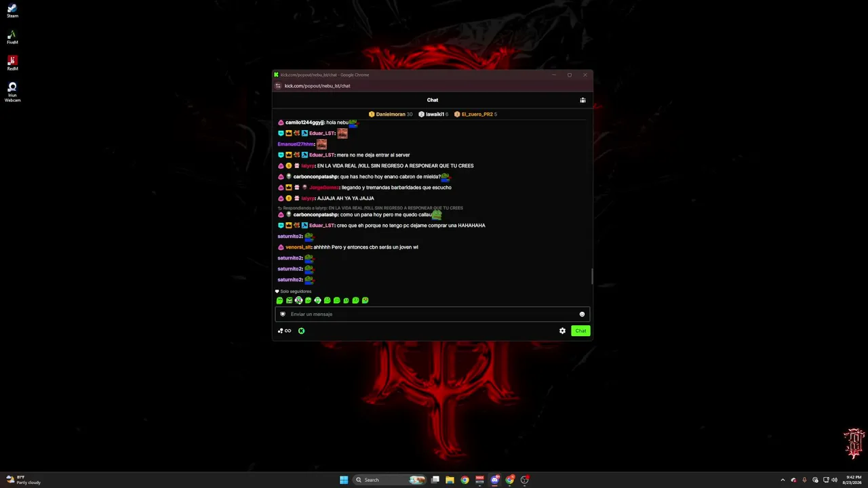Open the emote picker in message box

(x=582, y=314)
